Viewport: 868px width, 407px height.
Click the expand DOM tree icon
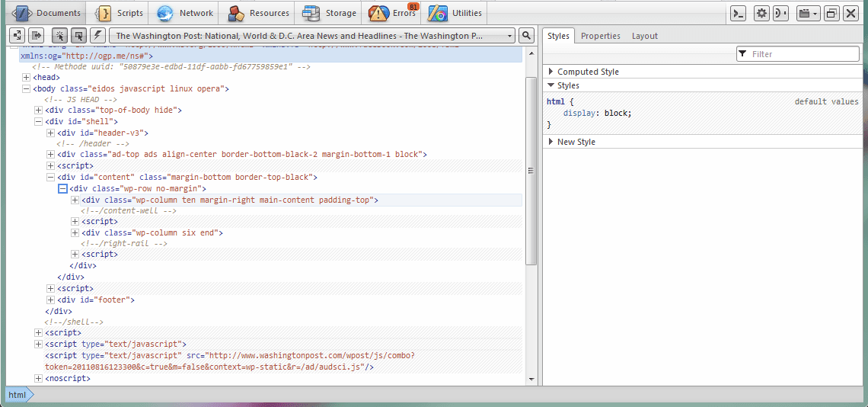tap(17, 36)
